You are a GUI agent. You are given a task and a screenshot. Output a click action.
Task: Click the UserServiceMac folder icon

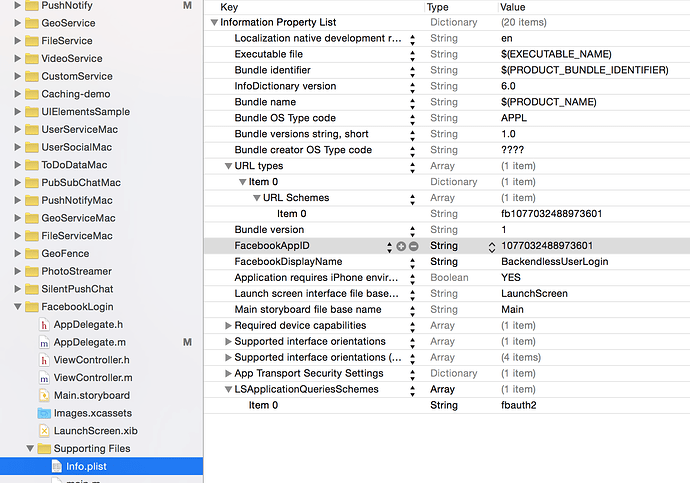pyautogui.click(x=32, y=129)
